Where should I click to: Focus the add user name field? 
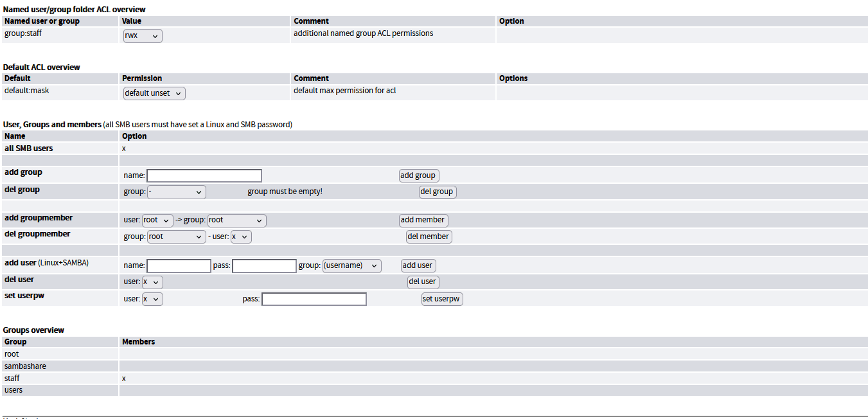click(x=179, y=266)
